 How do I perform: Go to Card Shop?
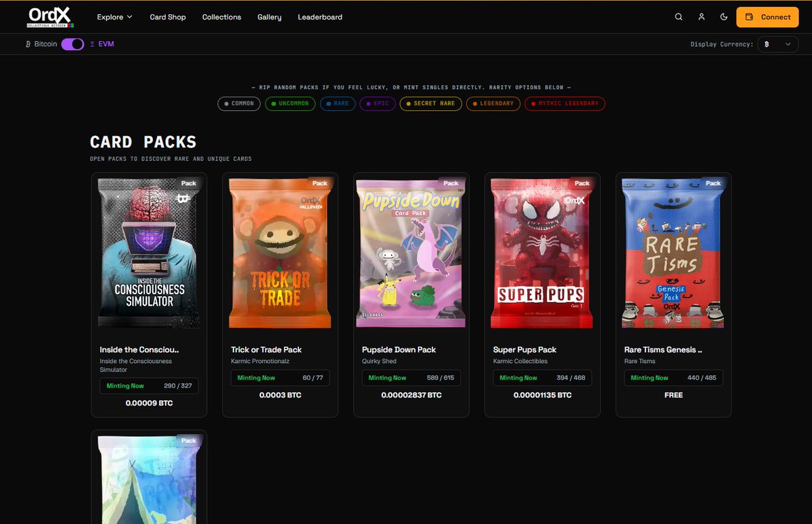tap(168, 17)
